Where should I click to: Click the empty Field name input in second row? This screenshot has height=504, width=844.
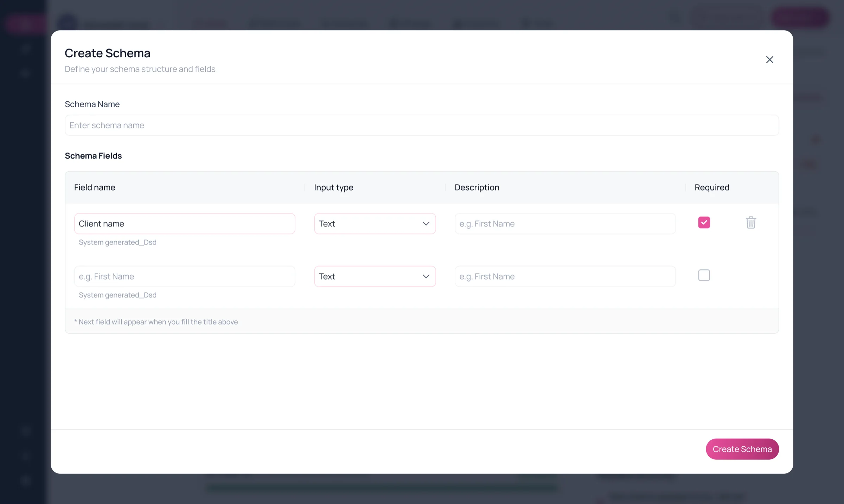click(x=185, y=276)
